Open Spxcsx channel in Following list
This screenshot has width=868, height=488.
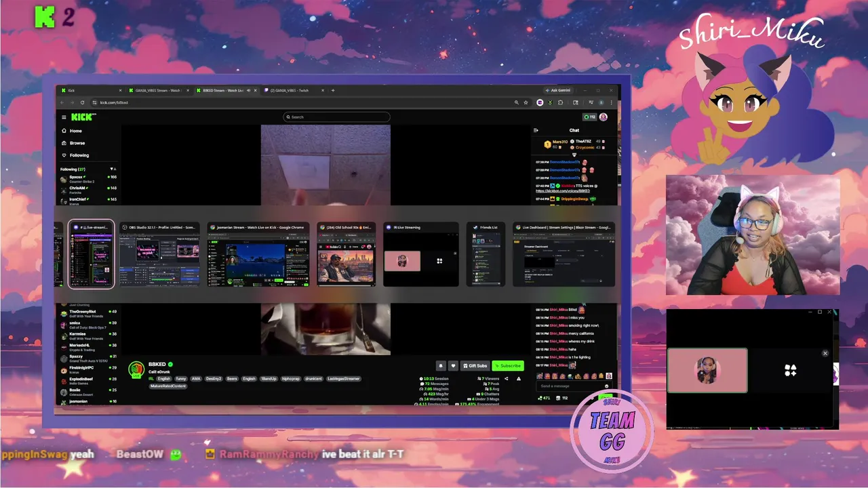coord(88,179)
